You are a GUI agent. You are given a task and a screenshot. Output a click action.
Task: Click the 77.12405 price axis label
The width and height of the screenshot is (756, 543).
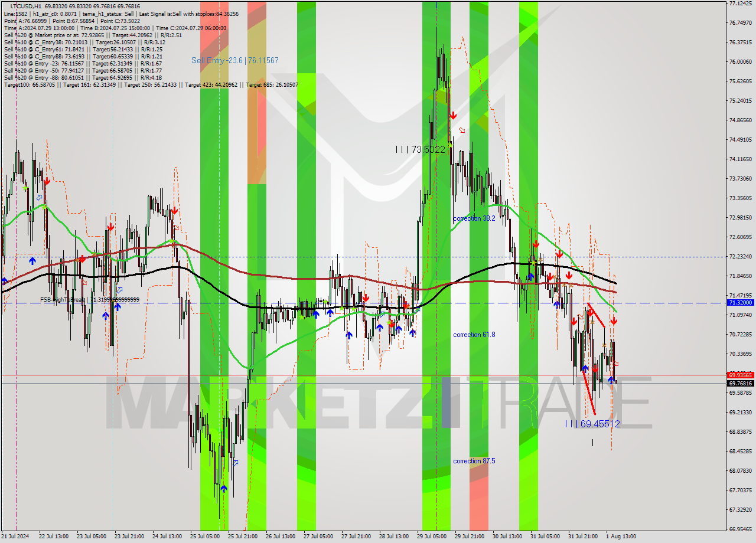pos(740,3)
